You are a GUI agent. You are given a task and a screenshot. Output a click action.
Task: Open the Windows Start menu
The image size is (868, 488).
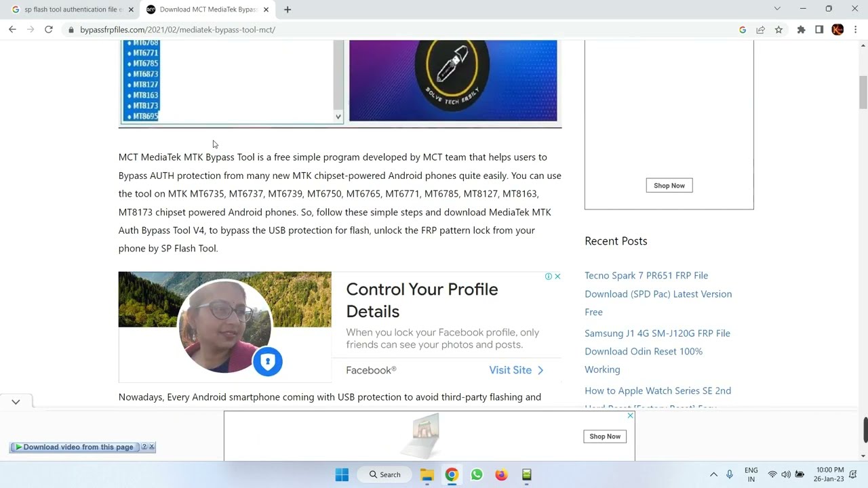click(x=342, y=474)
